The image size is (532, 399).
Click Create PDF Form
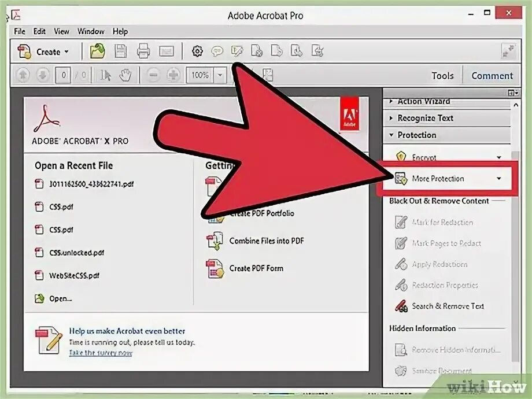tap(256, 268)
